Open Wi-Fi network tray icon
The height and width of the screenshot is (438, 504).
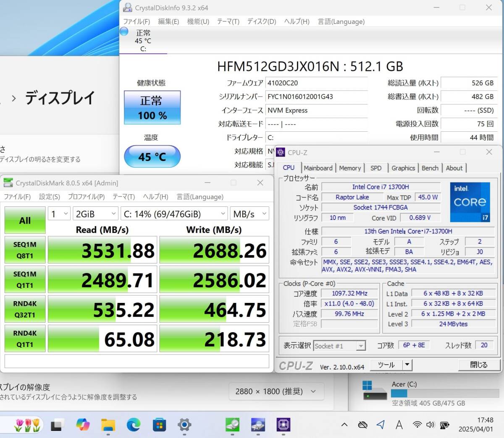(417, 425)
